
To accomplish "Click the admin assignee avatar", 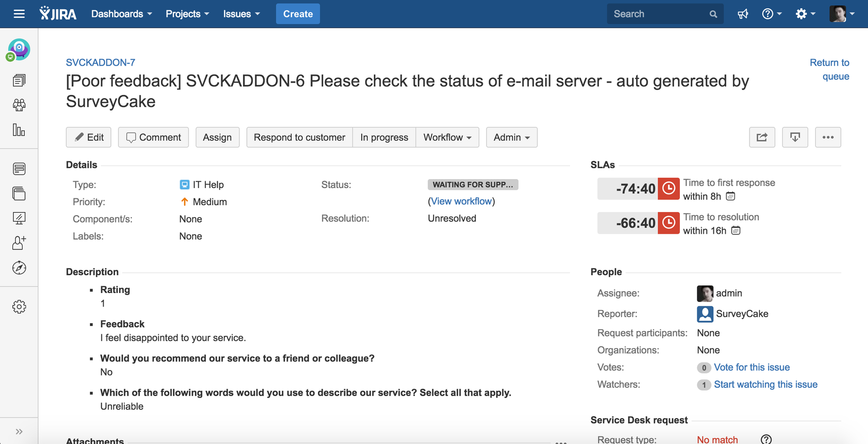I will [705, 294].
